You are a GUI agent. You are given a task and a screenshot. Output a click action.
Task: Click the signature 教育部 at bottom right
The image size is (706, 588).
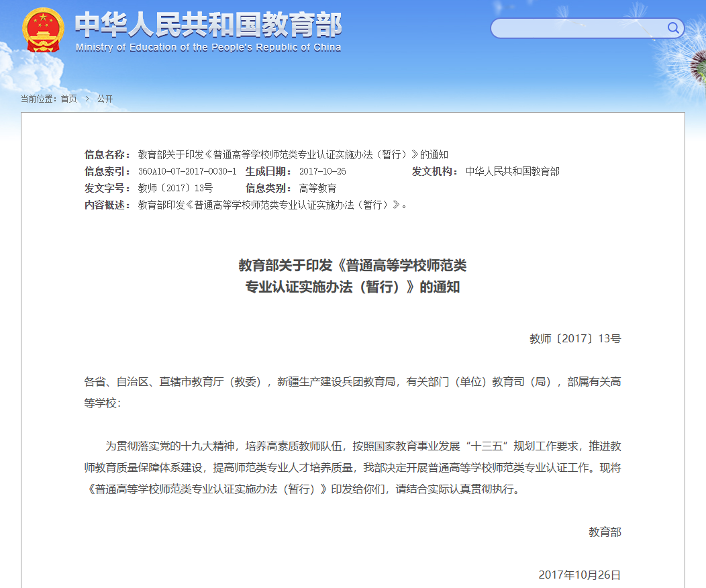[x=605, y=532]
